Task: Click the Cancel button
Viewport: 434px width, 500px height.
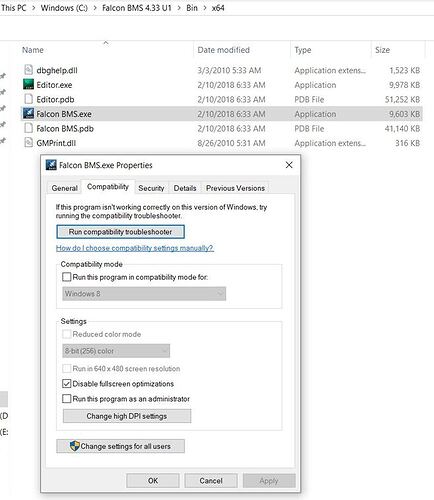Action: click(211, 481)
